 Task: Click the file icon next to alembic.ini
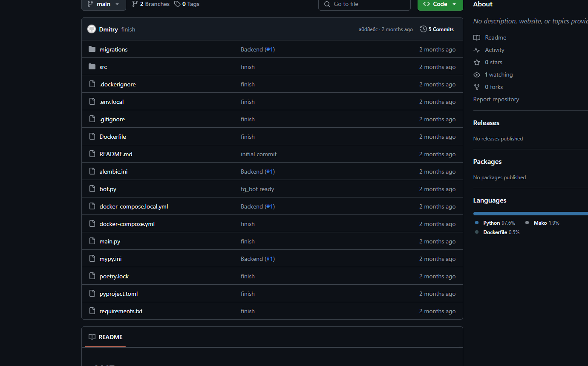(92, 172)
